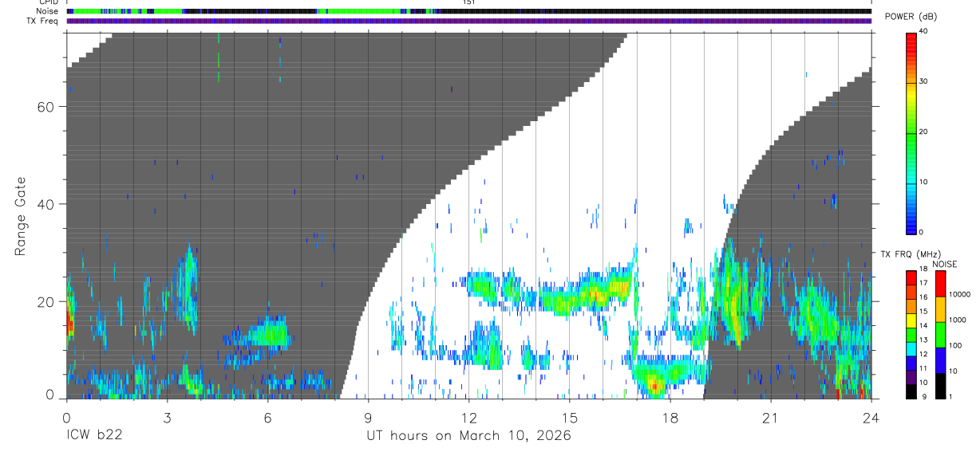Viewport: 980px width, 452px height.
Task: Click the '100' label on NOISE scale
Action: (956, 346)
